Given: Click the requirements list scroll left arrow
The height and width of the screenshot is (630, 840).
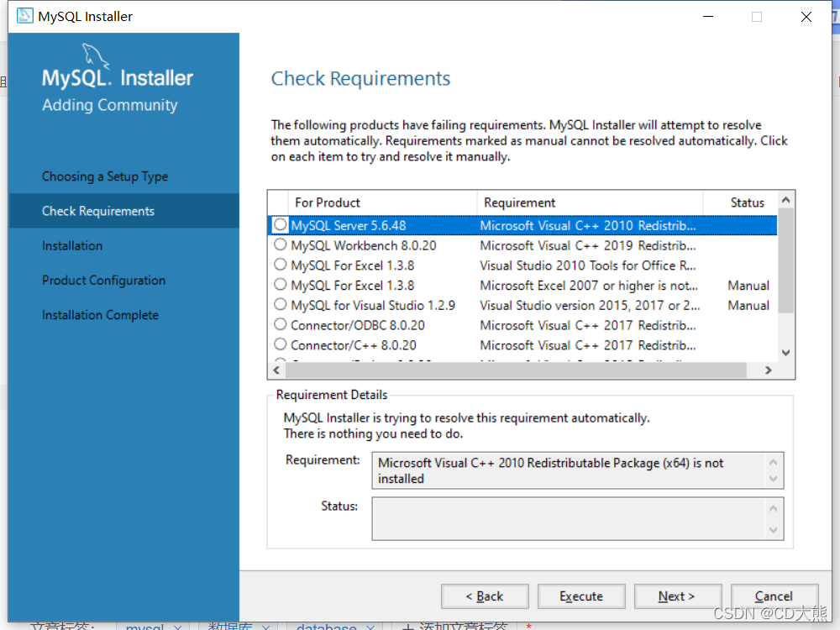Looking at the screenshot, I should click(x=276, y=370).
